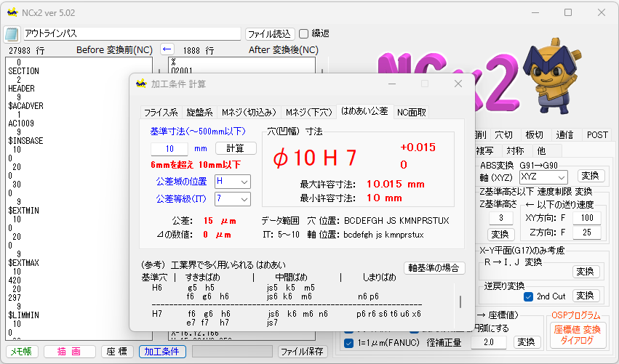Click the 加工条件 計算 dialog title icon

tap(141, 84)
